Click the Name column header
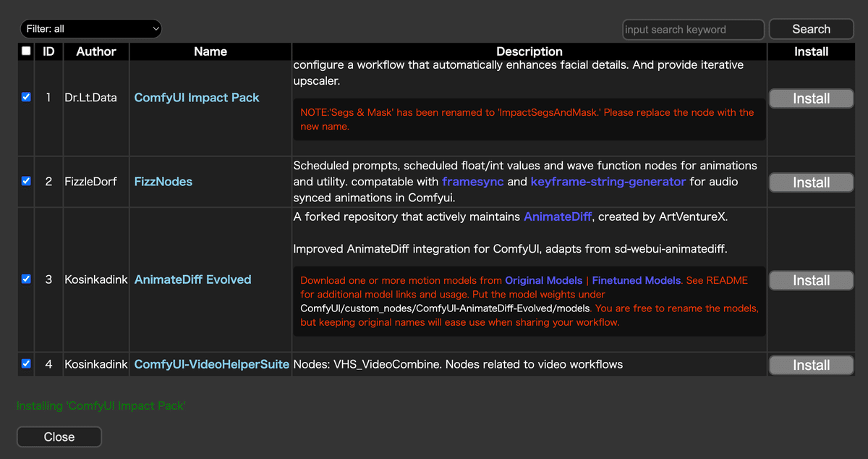Screen dimensions: 868x459 (210, 51)
